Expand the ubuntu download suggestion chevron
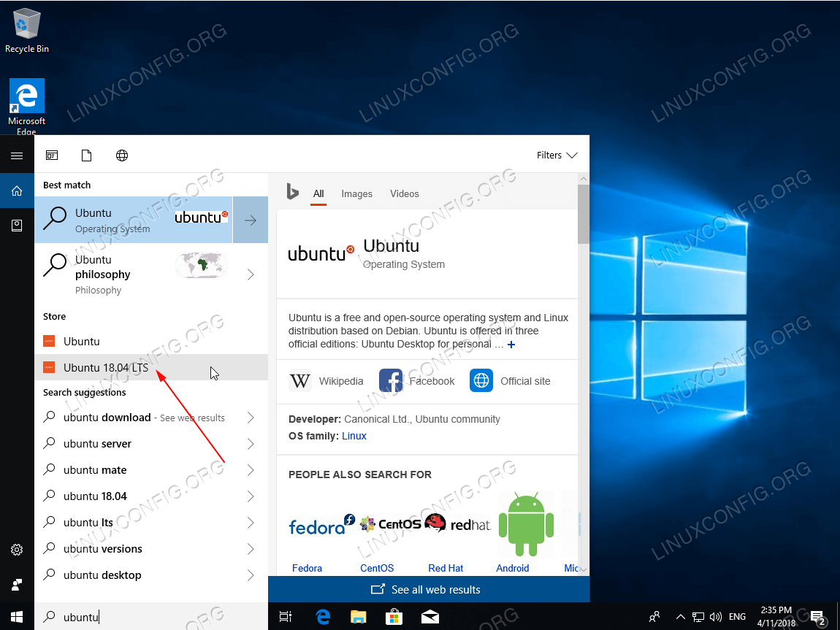This screenshot has height=630, width=840. pyautogui.click(x=251, y=418)
